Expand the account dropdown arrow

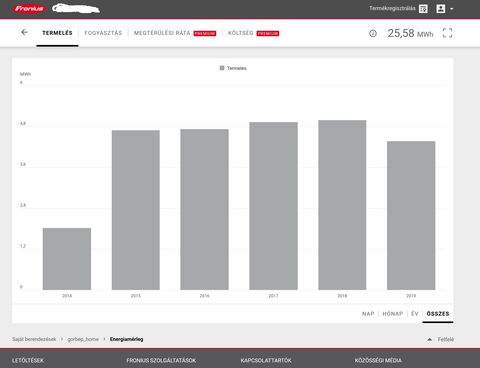click(452, 9)
